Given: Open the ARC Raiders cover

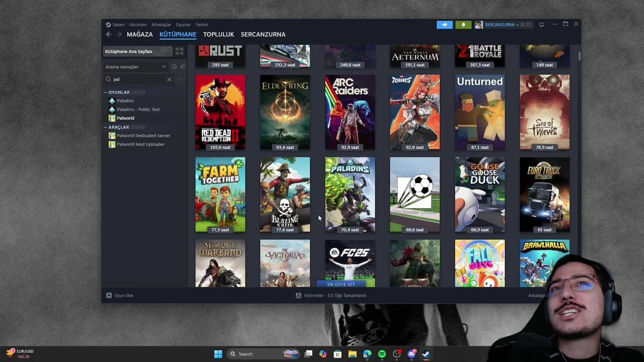Looking at the screenshot, I should click(350, 112).
